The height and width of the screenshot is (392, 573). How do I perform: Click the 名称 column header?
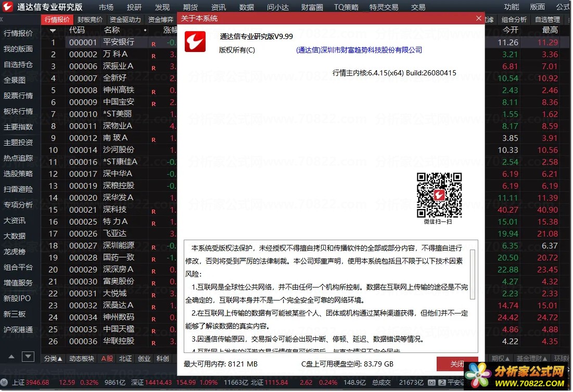(111, 30)
